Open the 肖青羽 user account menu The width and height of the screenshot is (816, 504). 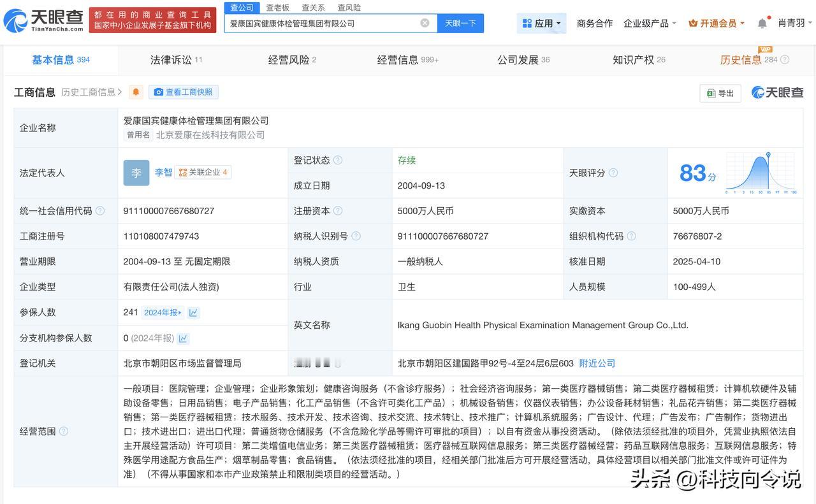pyautogui.click(x=795, y=24)
